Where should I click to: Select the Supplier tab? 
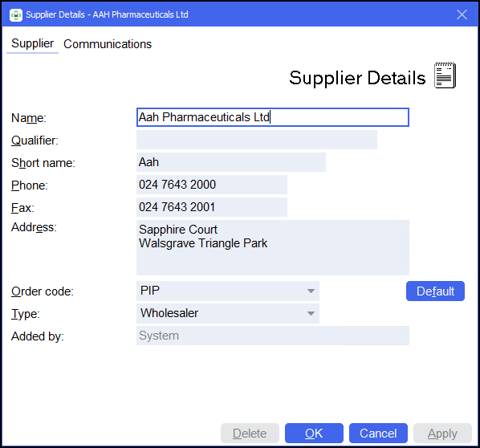32,44
